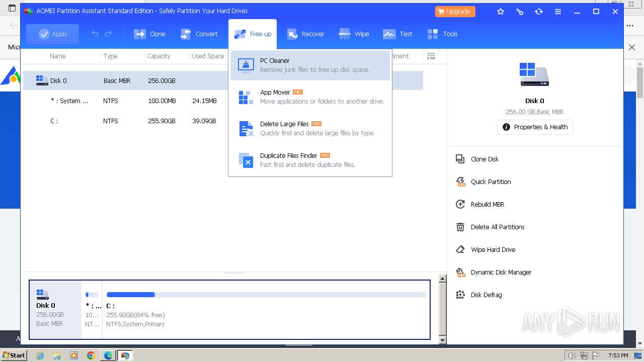Click the Delete Large Files document icon
The image size is (644, 362).
point(246,129)
